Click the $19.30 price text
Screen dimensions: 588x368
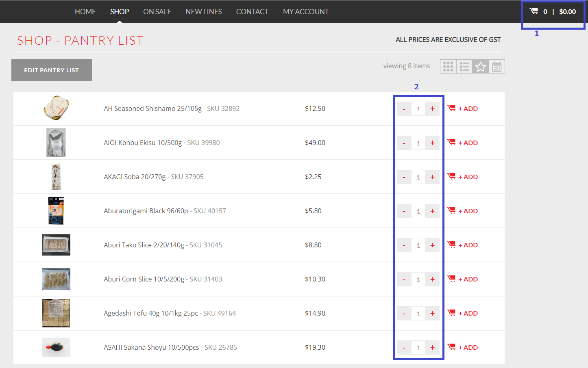(x=315, y=347)
